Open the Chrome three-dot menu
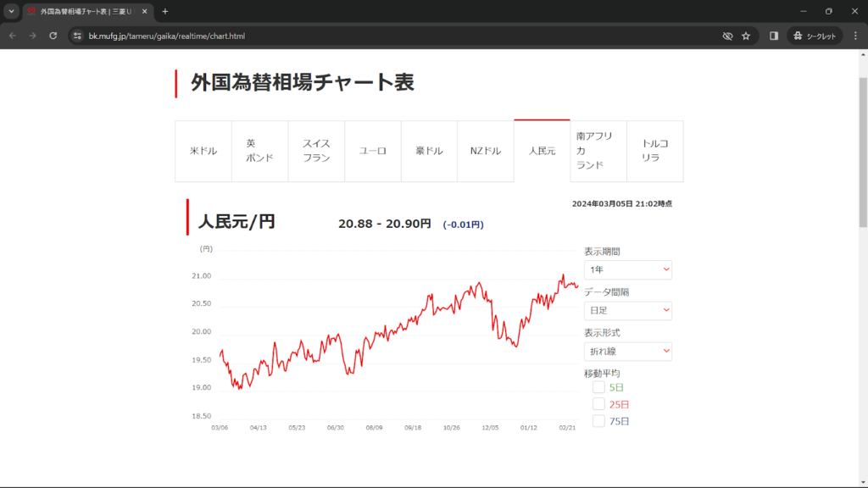Screen dimensions: 868x488 click(855, 36)
